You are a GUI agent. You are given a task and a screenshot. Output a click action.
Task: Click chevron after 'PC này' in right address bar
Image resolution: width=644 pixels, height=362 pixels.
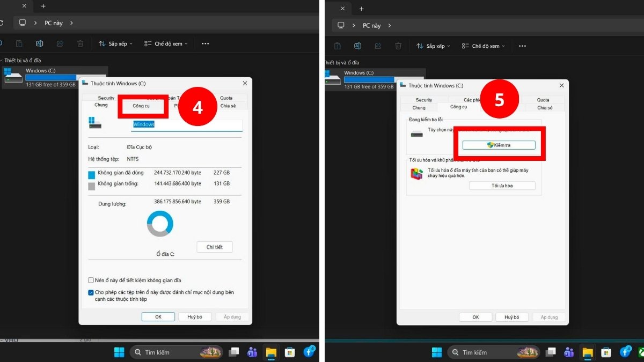389,25
